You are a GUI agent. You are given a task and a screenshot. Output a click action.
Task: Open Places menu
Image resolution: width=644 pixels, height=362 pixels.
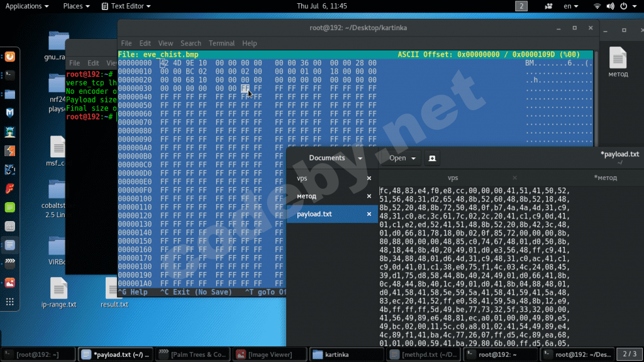76,6
